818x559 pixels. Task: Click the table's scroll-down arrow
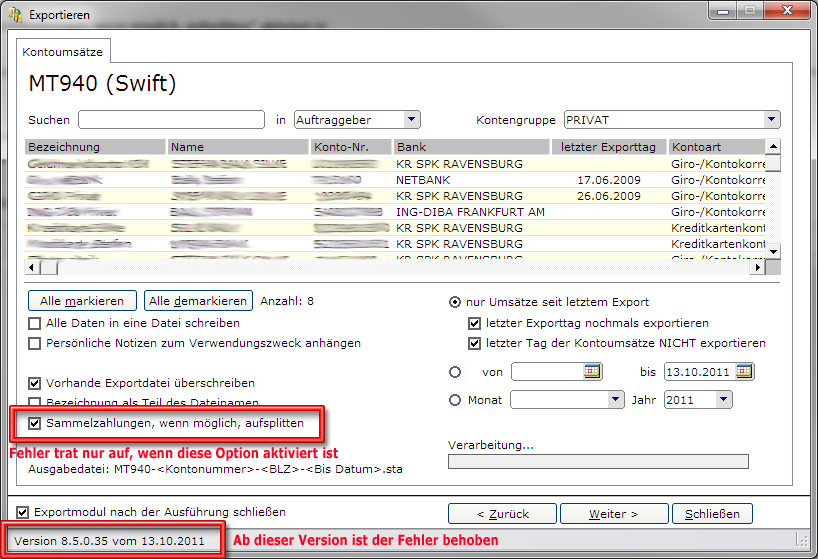pyautogui.click(x=773, y=251)
